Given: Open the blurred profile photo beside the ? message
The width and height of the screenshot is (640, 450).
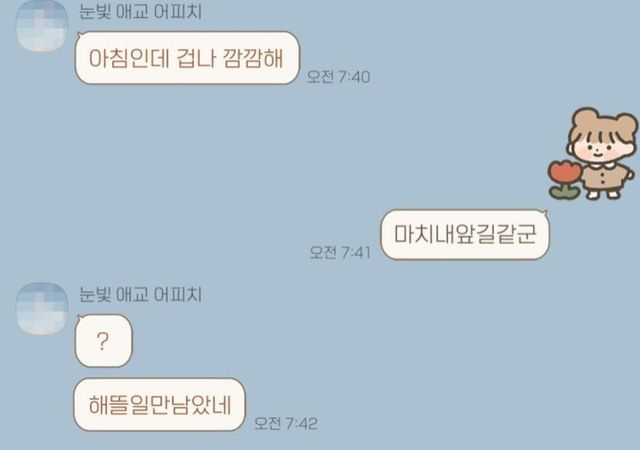Looking at the screenshot, I should pyautogui.click(x=42, y=308).
